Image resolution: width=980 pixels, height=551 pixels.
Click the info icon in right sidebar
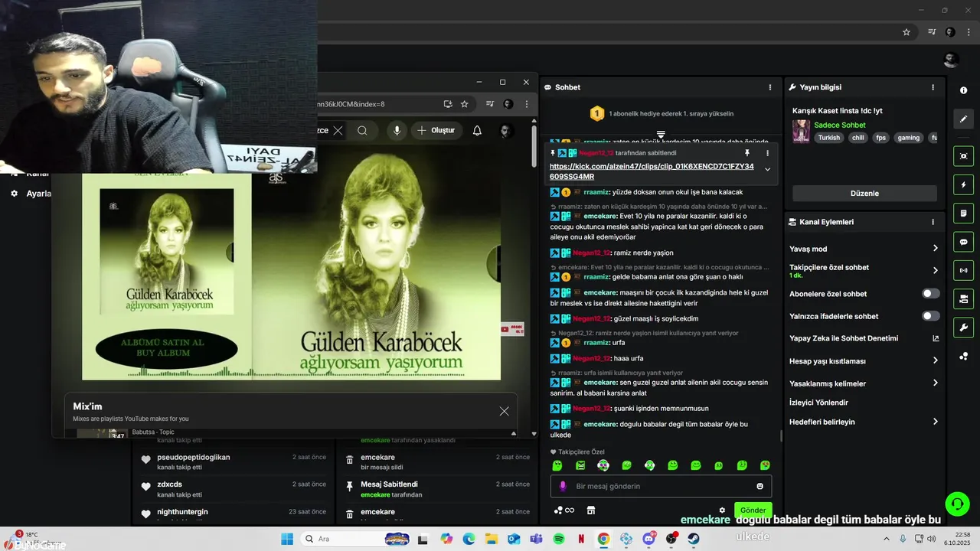tap(963, 90)
